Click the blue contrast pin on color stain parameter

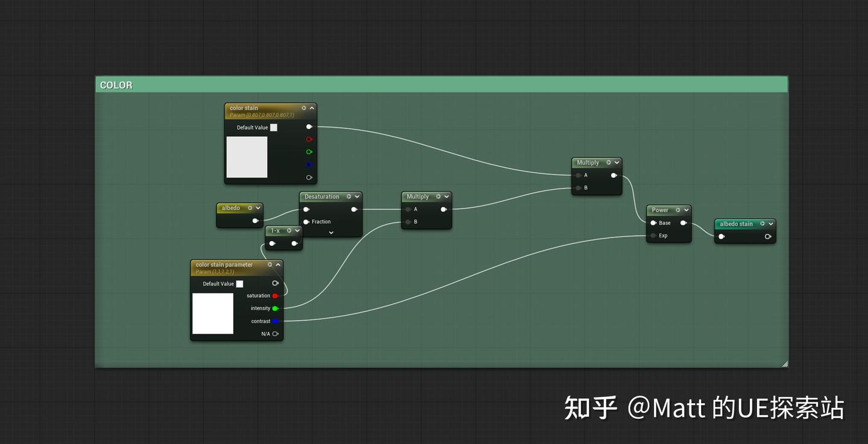click(275, 321)
